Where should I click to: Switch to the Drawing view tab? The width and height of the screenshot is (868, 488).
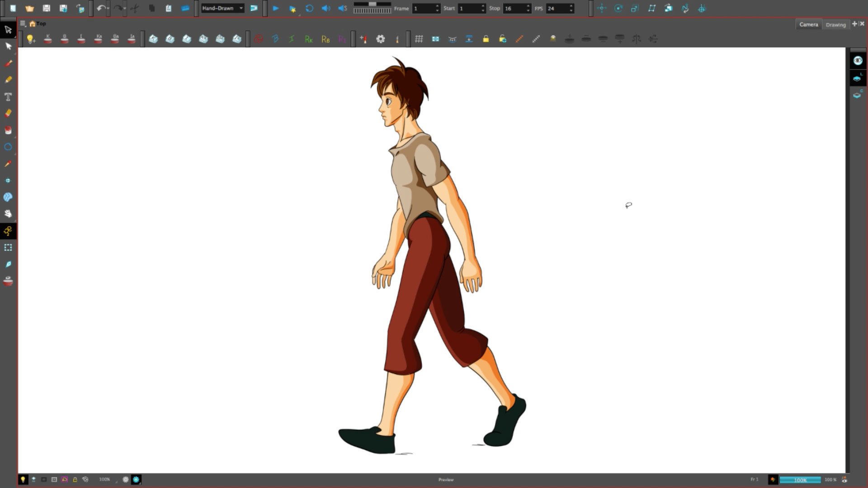[x=835, y=25]
